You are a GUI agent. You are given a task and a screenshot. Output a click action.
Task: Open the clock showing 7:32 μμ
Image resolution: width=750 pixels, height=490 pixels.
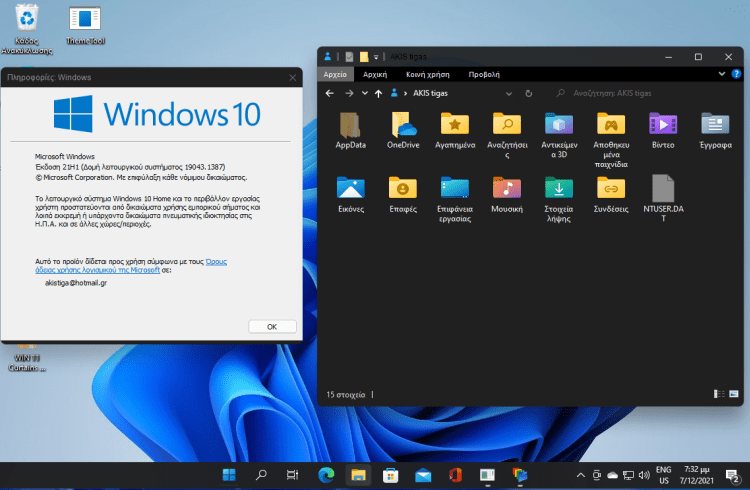click(x=696, y=475)
